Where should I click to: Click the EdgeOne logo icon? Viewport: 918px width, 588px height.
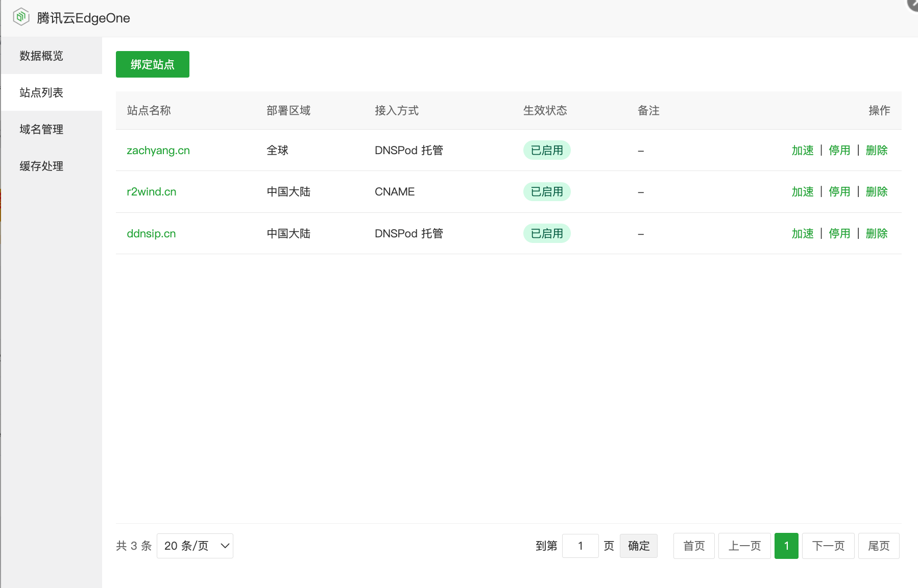coord(21,17)
